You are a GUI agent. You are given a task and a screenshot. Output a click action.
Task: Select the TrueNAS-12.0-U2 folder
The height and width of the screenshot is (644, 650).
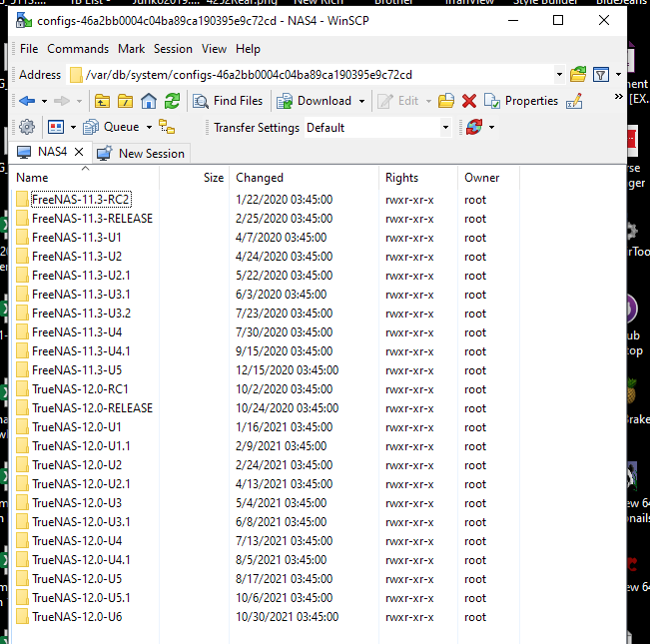point(77,465)
